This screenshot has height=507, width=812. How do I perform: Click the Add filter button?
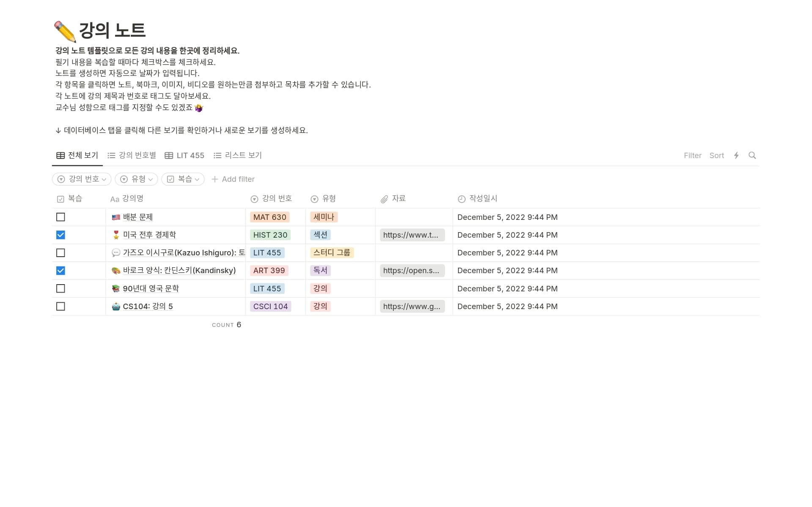pos(233,179)
